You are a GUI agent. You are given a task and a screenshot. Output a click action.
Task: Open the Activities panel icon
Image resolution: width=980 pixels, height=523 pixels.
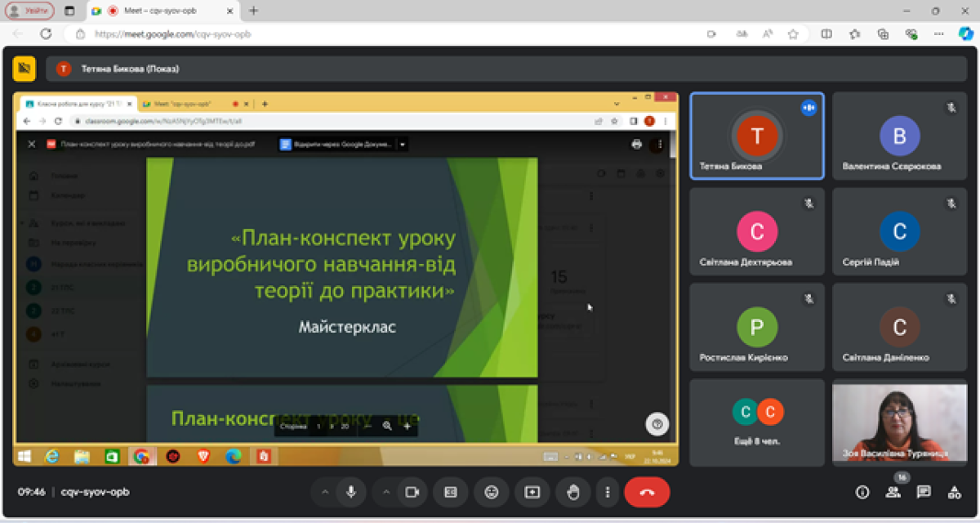pyautogui.click(x=954, y=492)
